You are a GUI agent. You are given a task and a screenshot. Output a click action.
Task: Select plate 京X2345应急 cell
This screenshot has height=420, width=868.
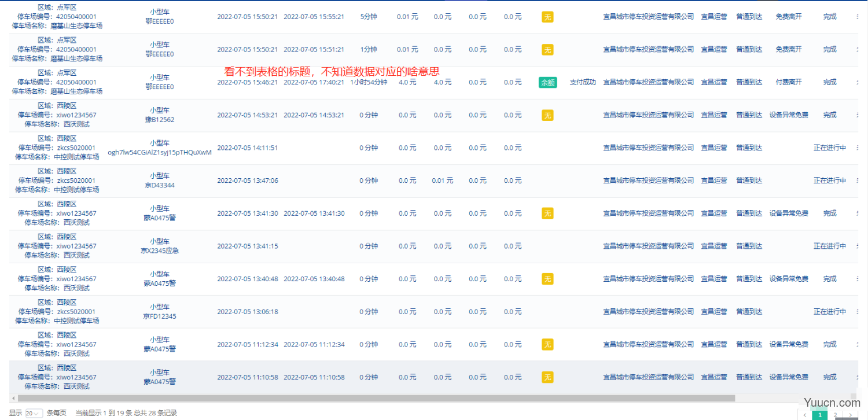tap(160, 250)
